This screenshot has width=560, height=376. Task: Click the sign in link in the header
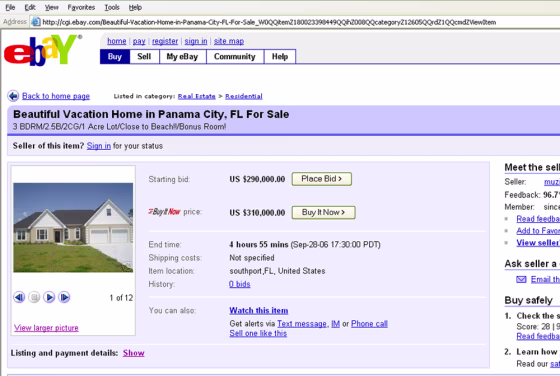click(196, 41)
